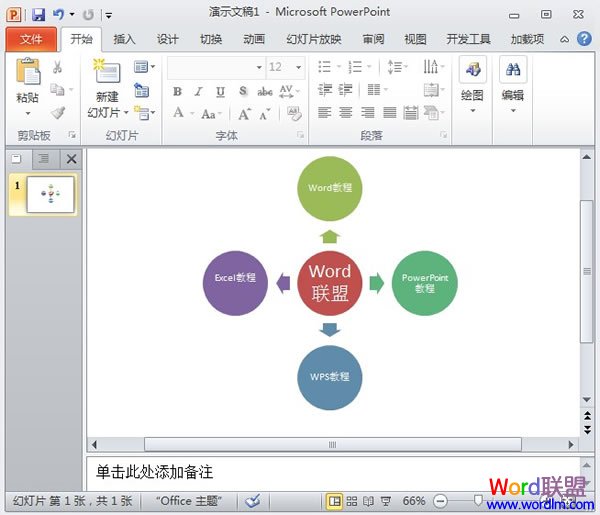Screen dimensions: 600x515
Task: Click the notes area 单击此处添加备注
Action: (154, 472)
